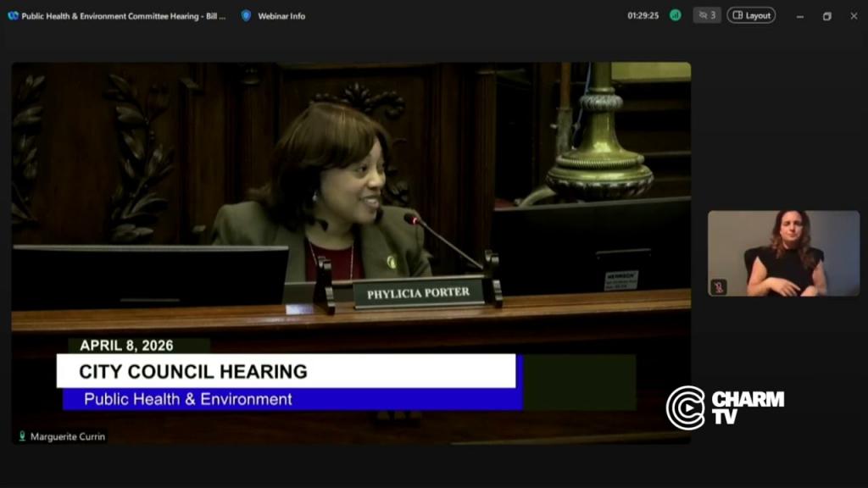Click the green connection status indicator
Screen dimensions: 868x488
click(676, 15)
